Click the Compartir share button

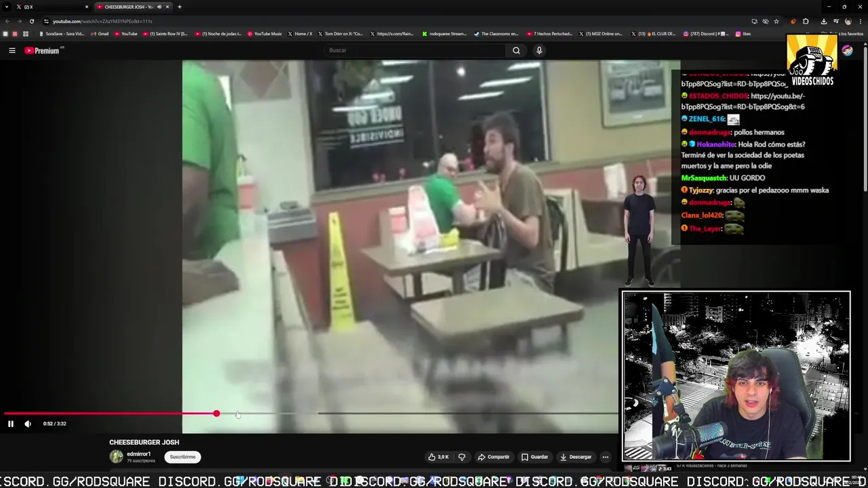click(x=493, y=457)
